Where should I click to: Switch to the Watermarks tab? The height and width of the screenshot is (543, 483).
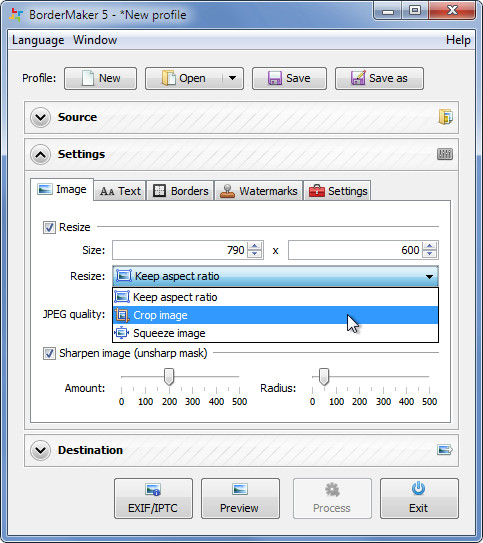[259, 191]
